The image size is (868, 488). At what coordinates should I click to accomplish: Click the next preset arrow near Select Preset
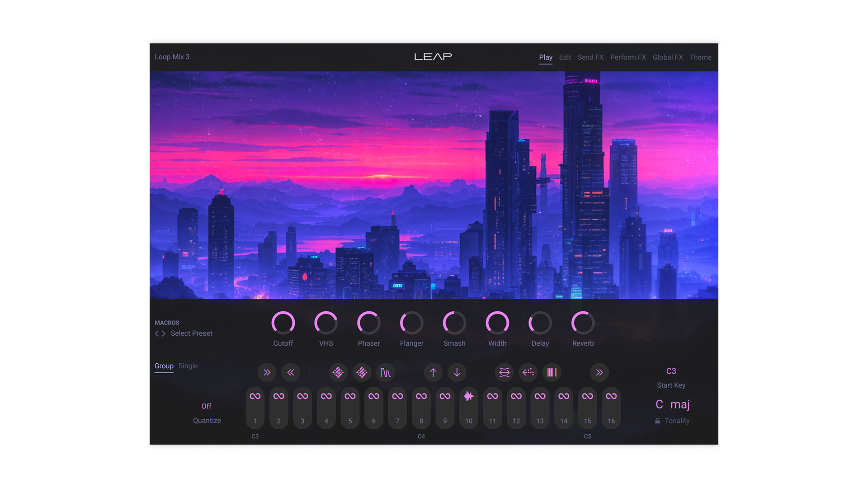click(164, 333)
